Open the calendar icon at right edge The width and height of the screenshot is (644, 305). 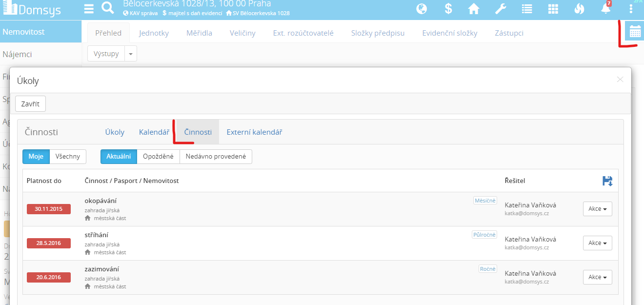pyautogui.click(x=635, y=32)
